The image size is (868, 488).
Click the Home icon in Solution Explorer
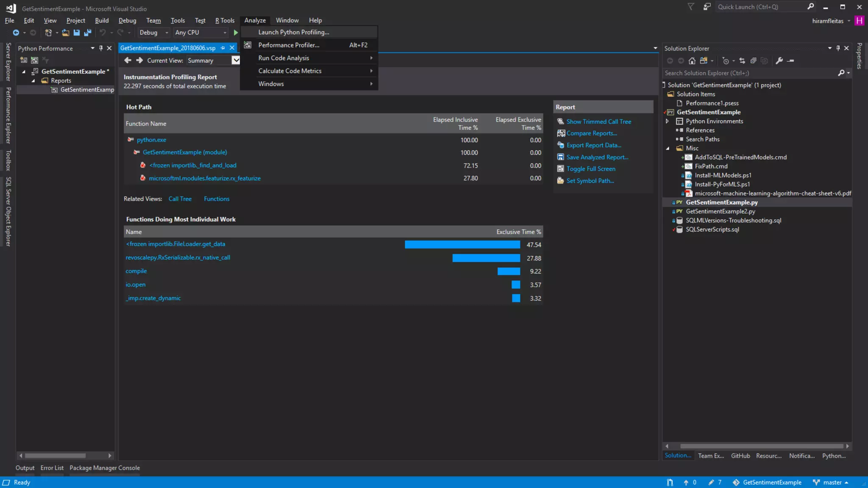click(692, 61)
